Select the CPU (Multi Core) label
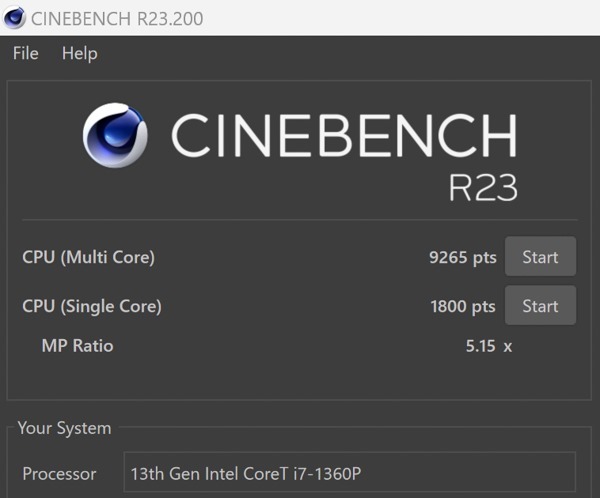Image resolution: width=600 pixels, height=498 pixels. click(x=88, y=257)
